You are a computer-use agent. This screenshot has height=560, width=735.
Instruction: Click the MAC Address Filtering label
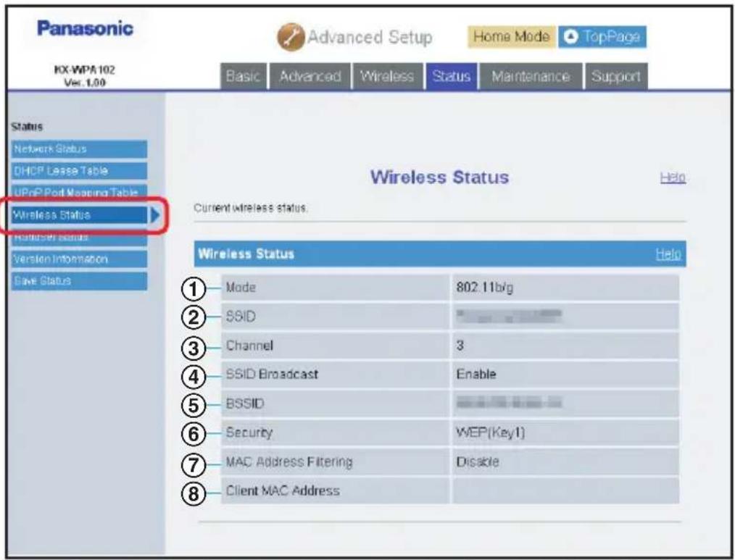point(288,461)
